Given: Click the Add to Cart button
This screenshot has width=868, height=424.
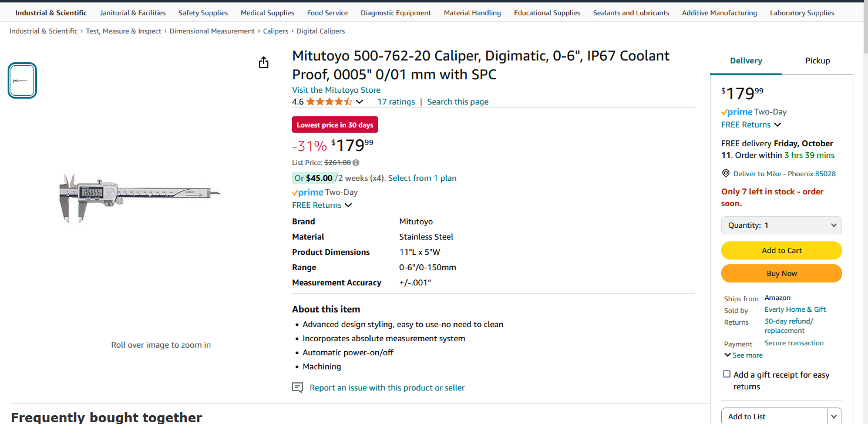Looking at the screenshot, I should (781, 251).
